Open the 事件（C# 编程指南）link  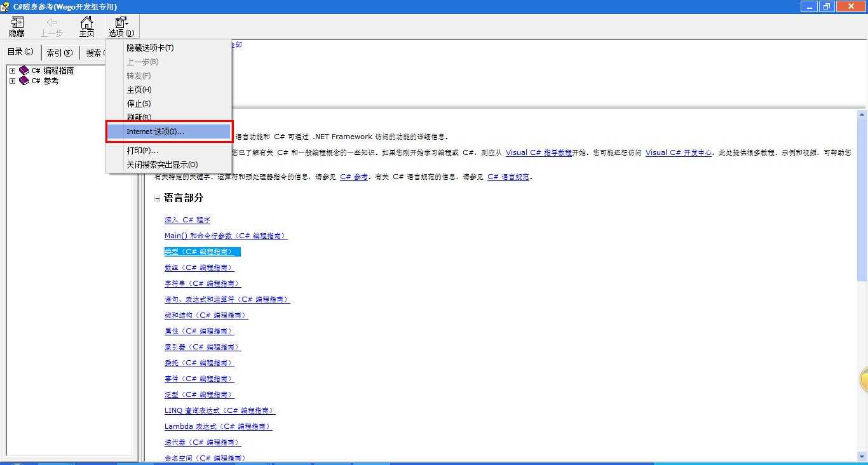(x=199, y=379)
